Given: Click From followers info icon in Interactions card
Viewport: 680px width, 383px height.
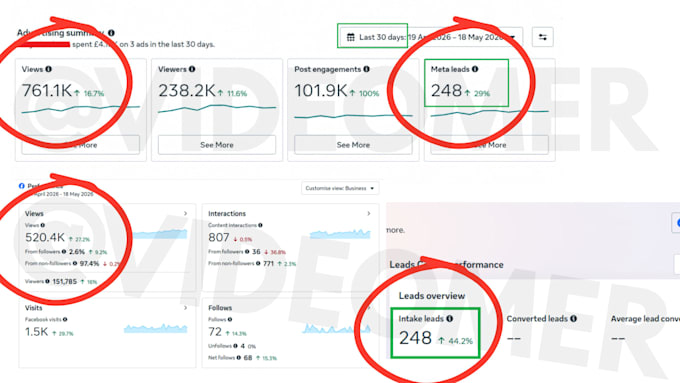Looking at the screenshot, I should tap(247, 252).
